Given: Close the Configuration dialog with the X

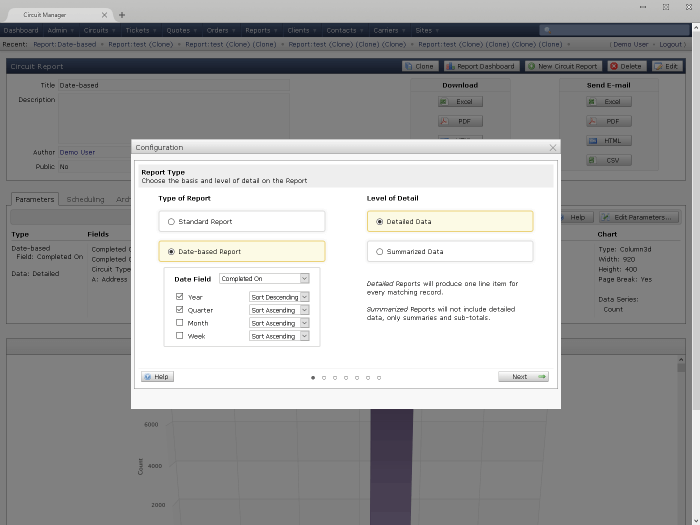Looking at the screenshot, I should (x=552, y=147).
